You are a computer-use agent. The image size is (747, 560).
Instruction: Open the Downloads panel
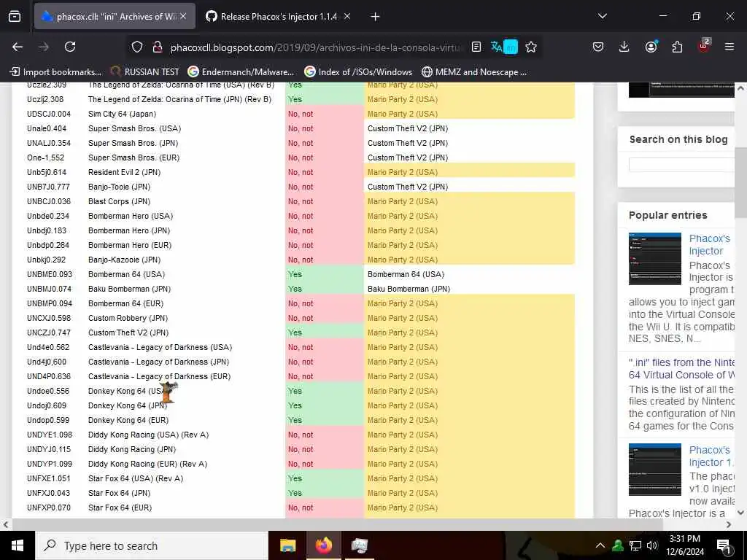[624, 47]
